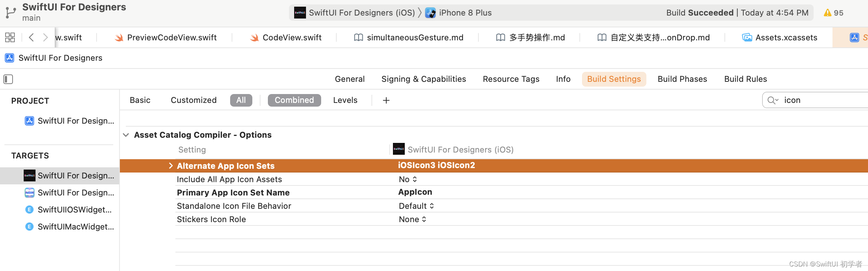Click the SwiftUI For Designers (iOS) column header
The width and height of the screenshot is (868, 271).
pos(461,150)
